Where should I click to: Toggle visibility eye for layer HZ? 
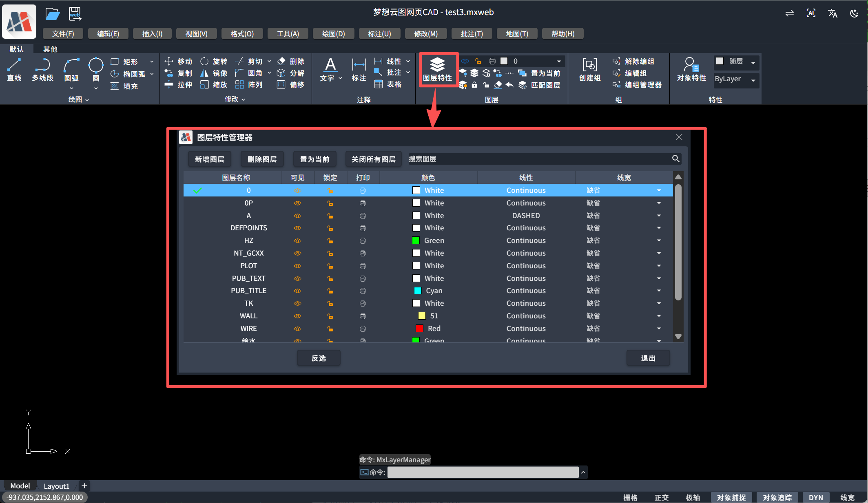point(298,240)
